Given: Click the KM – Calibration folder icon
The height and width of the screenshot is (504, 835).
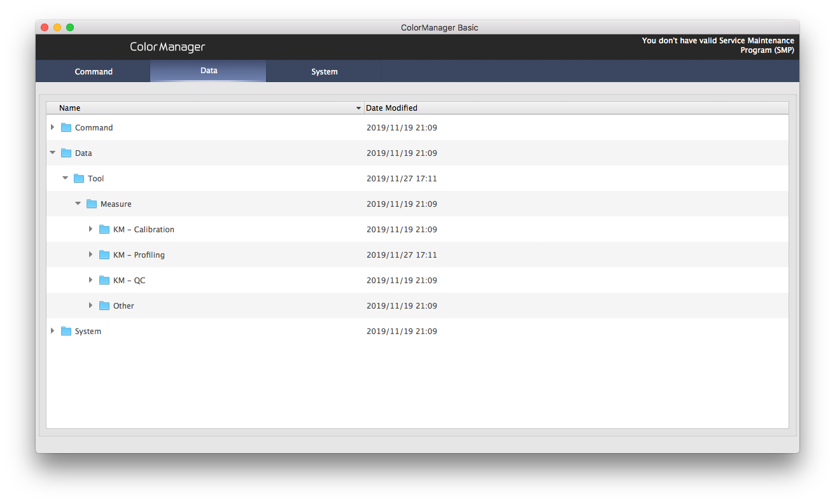Looking at the screenshot, I should pyautogui.click(x=104, y=229).
